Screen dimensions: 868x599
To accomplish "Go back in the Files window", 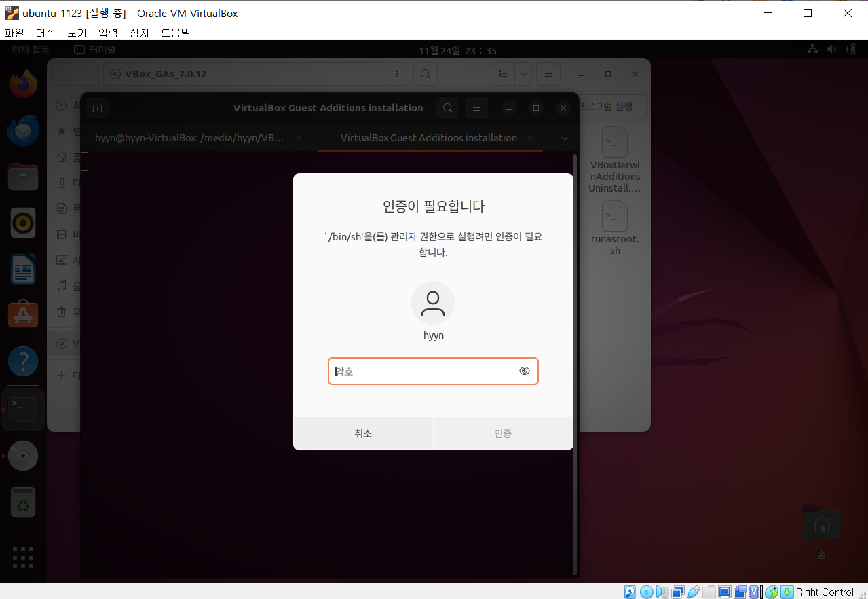I will (64, 74).
